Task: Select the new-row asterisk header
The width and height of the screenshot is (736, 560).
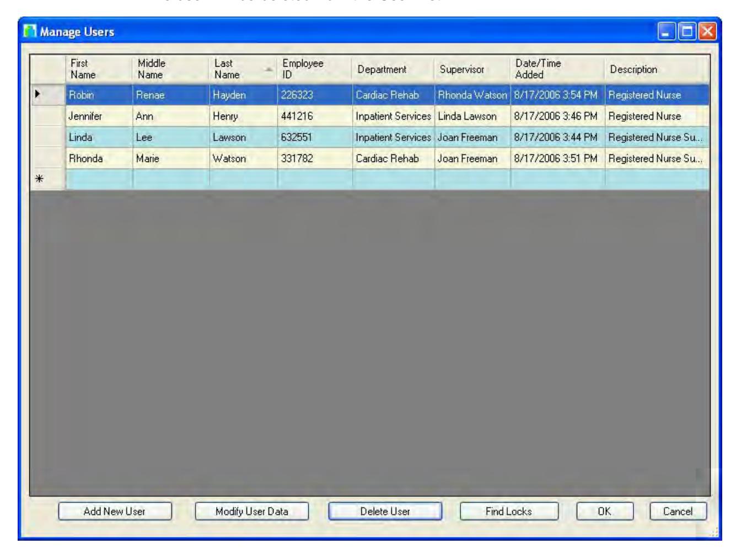Action: click(x=48, y=180)
